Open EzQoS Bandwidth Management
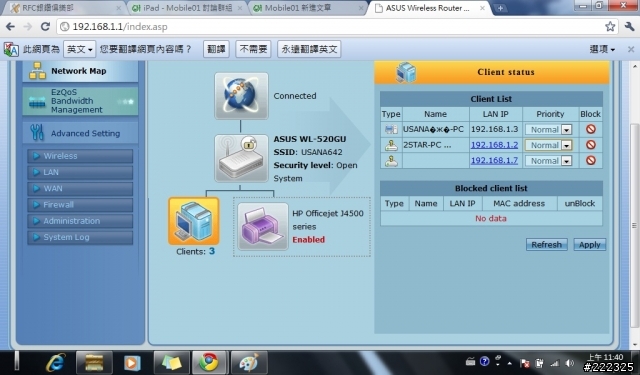This screenshot has width=640, height=375. 80,101
